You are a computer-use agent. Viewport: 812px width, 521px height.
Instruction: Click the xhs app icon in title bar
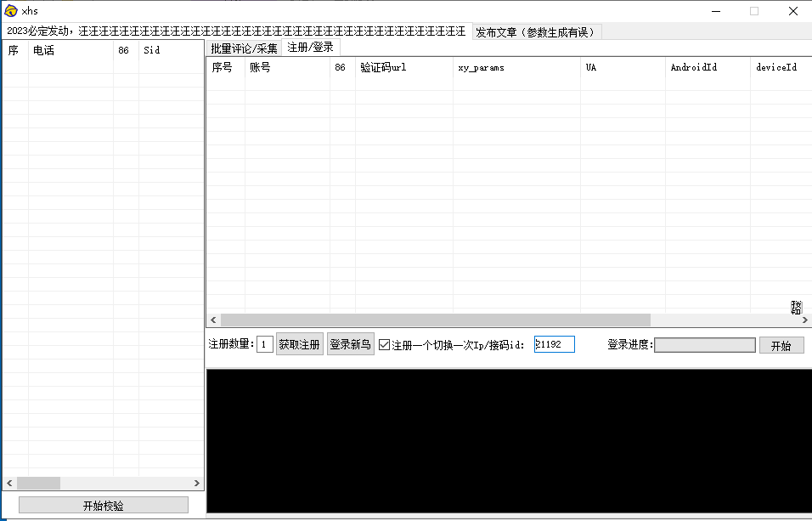click(x=11, y=10)
